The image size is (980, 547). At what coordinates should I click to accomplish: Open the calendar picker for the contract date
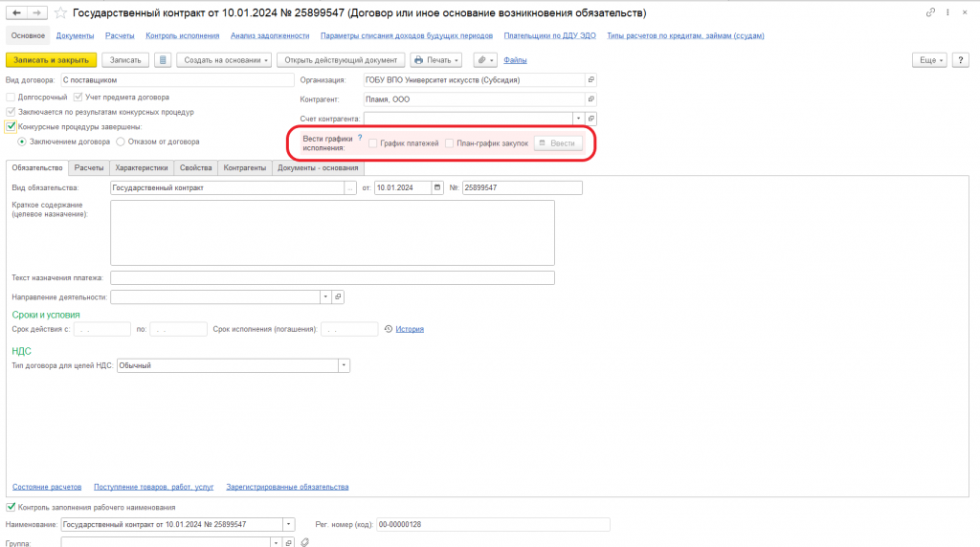tap(436, 187)
